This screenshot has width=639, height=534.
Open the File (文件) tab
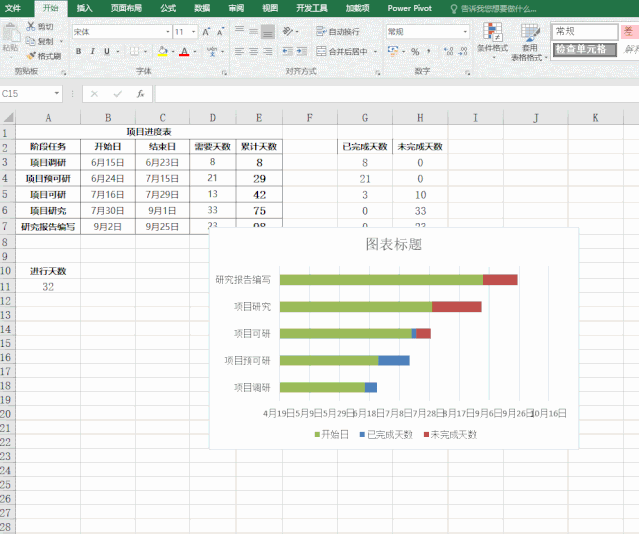tap(13, 8)
